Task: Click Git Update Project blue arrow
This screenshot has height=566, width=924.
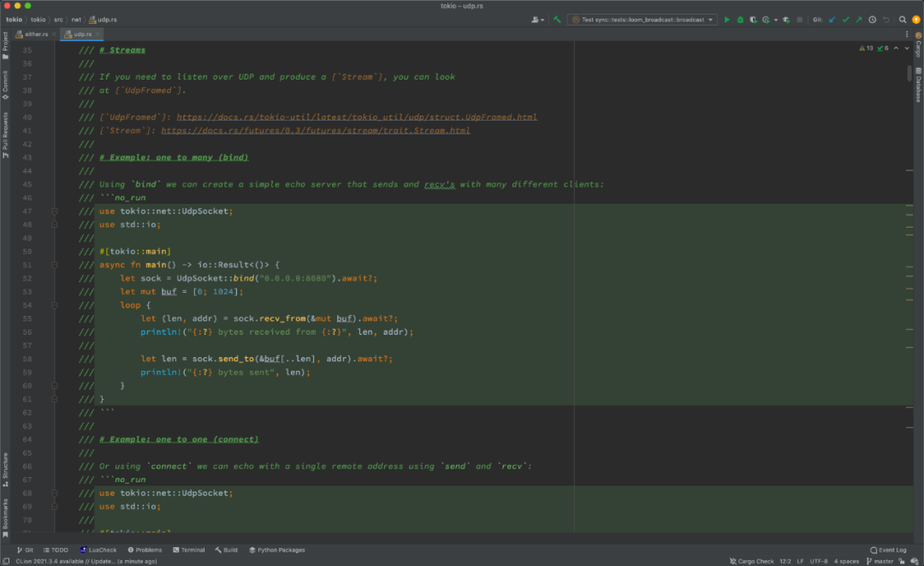Action: pos(832,20)
